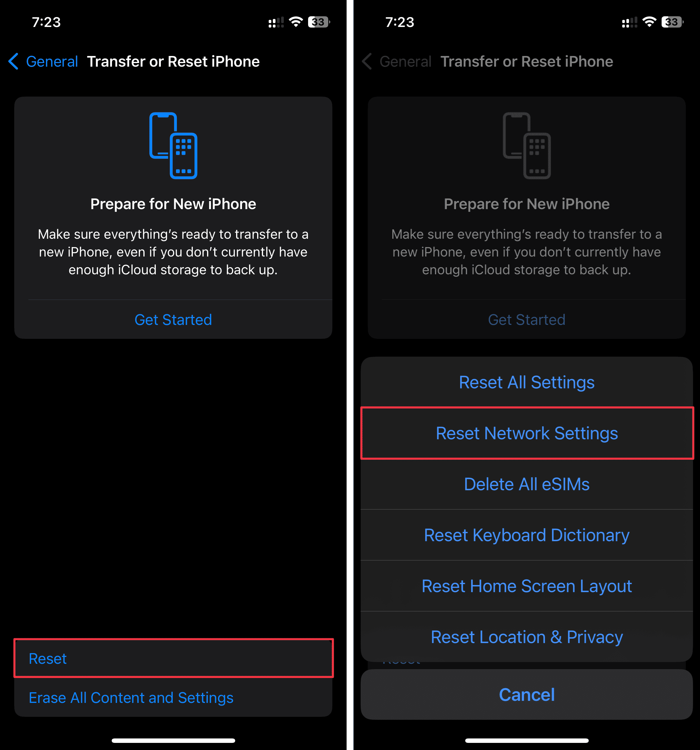Tap the battery indicator in right status bar
This screenshot has height=750, width=700.
pos(672,22)
